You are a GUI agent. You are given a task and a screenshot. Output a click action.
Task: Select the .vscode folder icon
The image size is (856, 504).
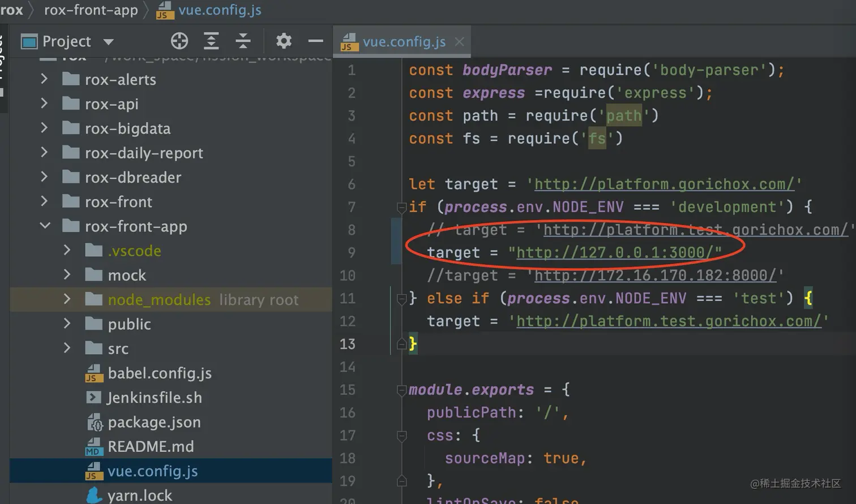click(93, 250)
